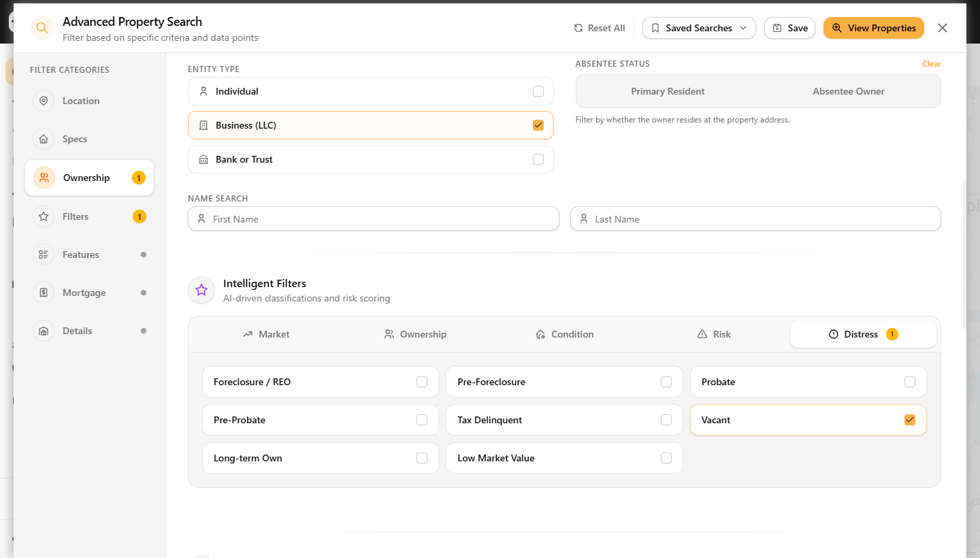The width and height of the screenshot is (980, 558).
Task: Switch to the Market filter tab
Action: pos(266,334)
